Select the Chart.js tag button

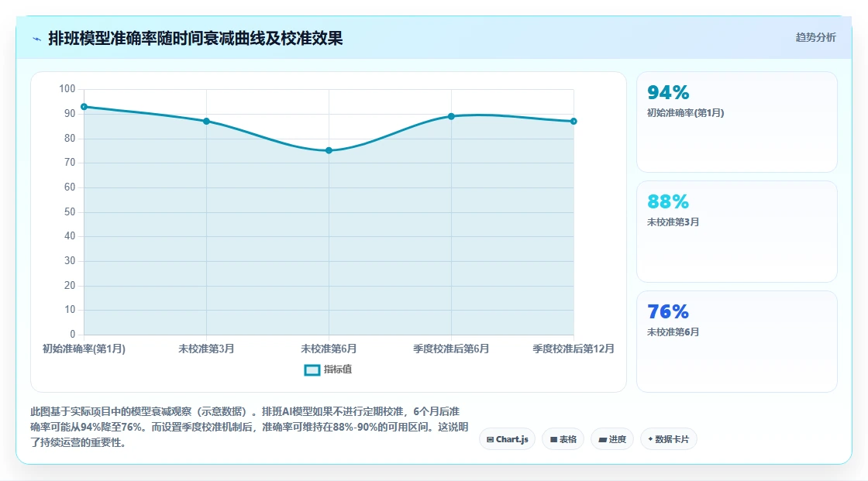tap(507, 439)
